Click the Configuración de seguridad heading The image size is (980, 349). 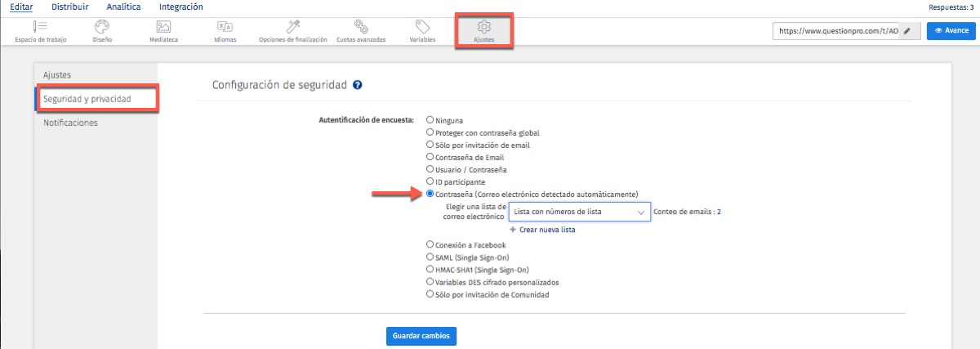[279, 84]
